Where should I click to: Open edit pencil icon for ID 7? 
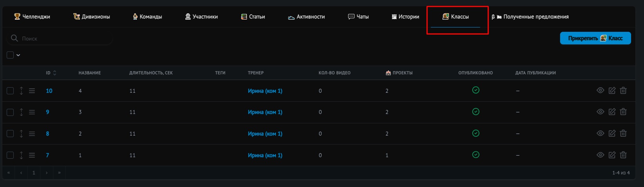click(x=612, y=155)
